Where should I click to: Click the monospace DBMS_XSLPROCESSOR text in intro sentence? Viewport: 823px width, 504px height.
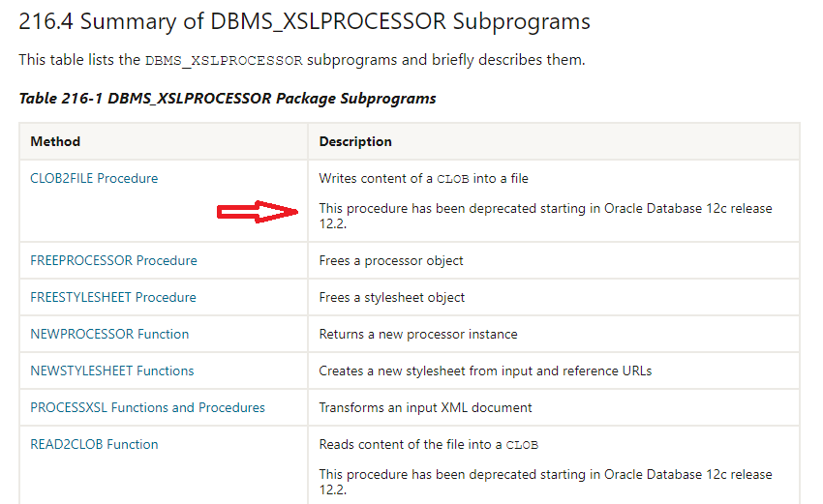(x=224, y=60)
